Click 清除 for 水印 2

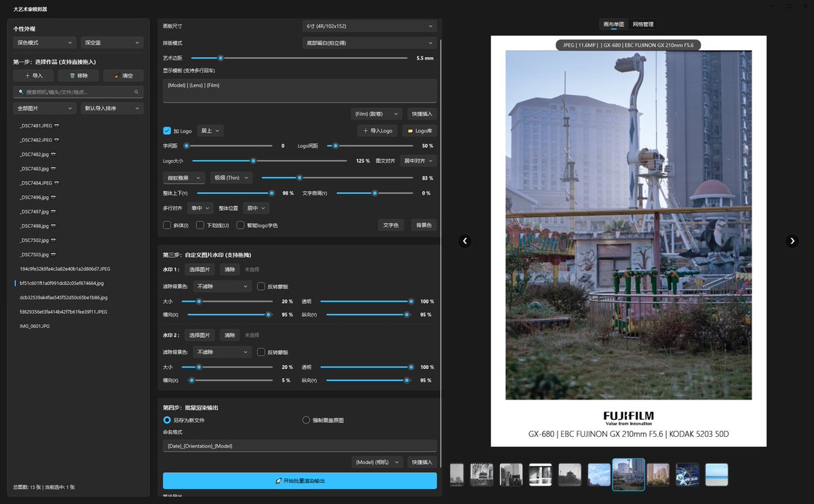point(230,335)
